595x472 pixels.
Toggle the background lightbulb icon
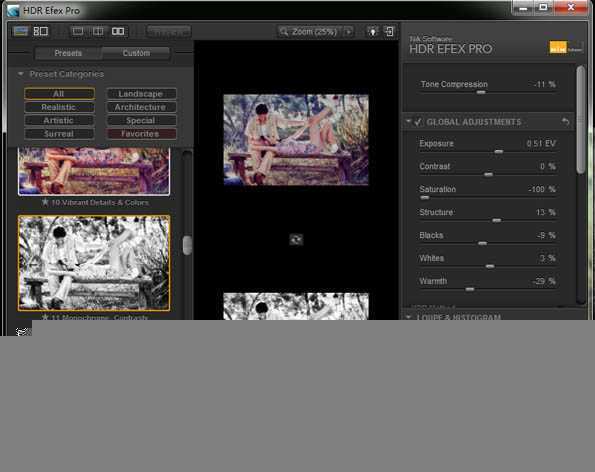point(373,31)
